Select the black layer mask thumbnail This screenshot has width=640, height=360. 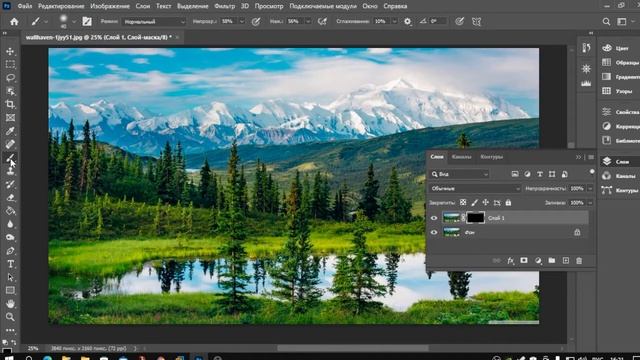(x=476, y=218)
